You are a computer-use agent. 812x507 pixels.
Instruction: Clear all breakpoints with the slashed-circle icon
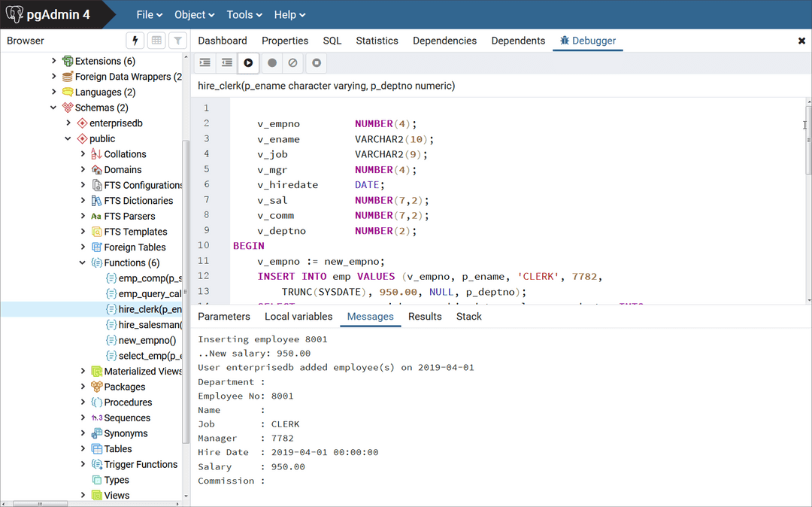point(294,63)
